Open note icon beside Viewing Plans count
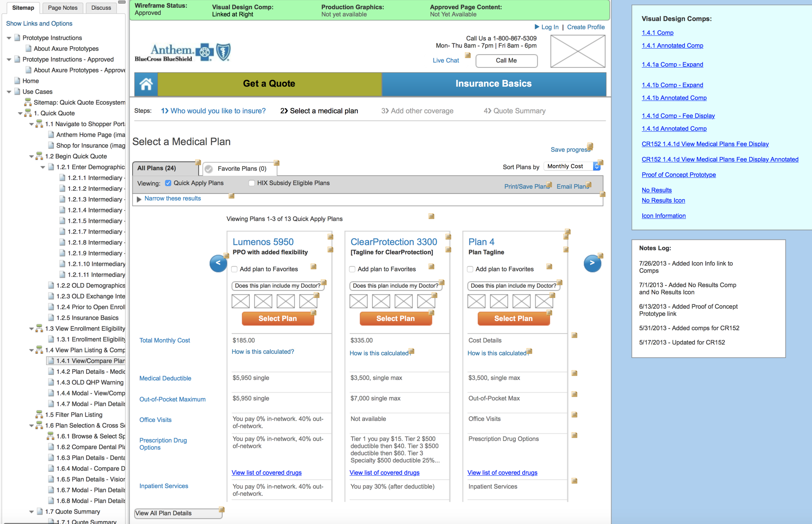Screen dimensions: 812x524 pos(431,216)
